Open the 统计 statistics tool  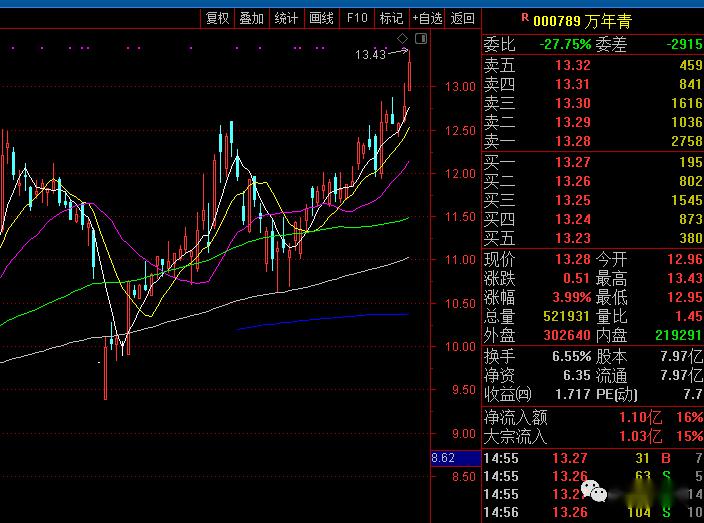point(286,18)
